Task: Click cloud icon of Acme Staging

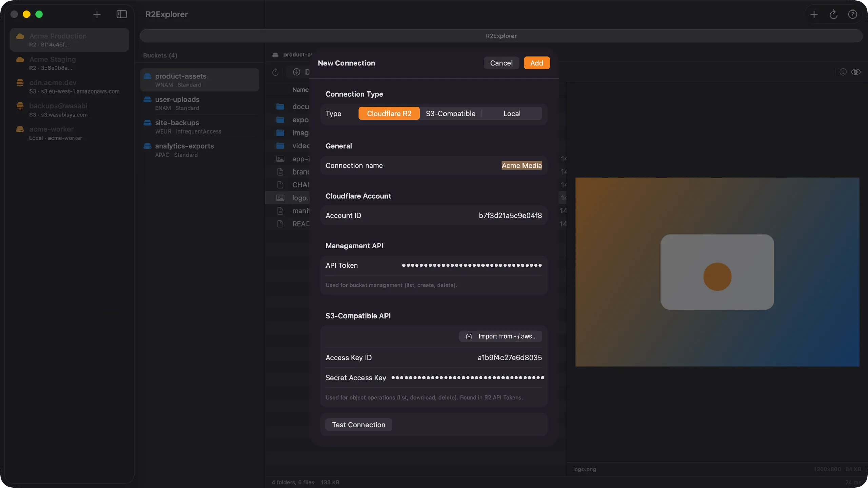Action: (20, 59)
